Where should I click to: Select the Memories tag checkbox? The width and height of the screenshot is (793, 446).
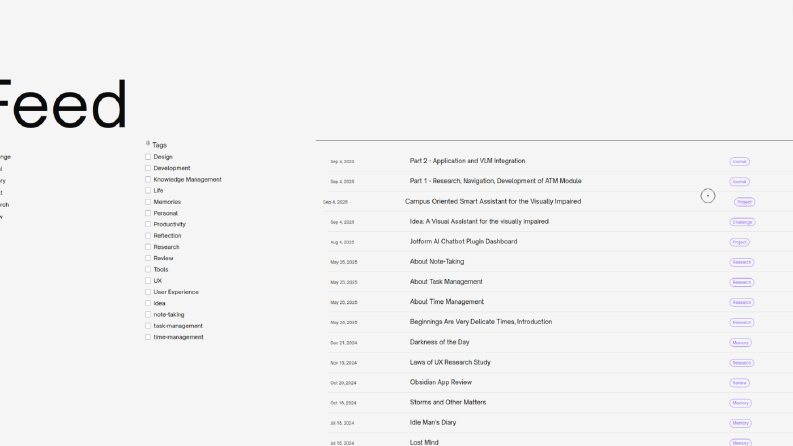pyautogui.click(x=148, y=202)
